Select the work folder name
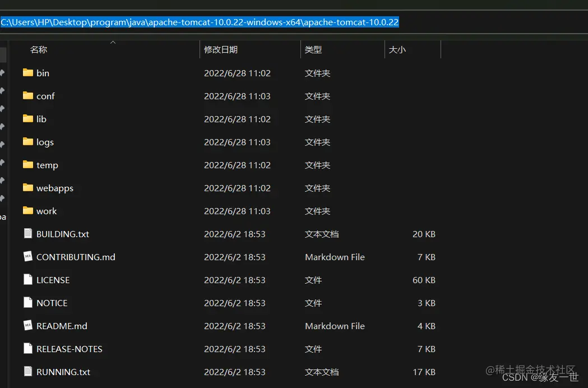588x388 pixels. pos(47,211)
